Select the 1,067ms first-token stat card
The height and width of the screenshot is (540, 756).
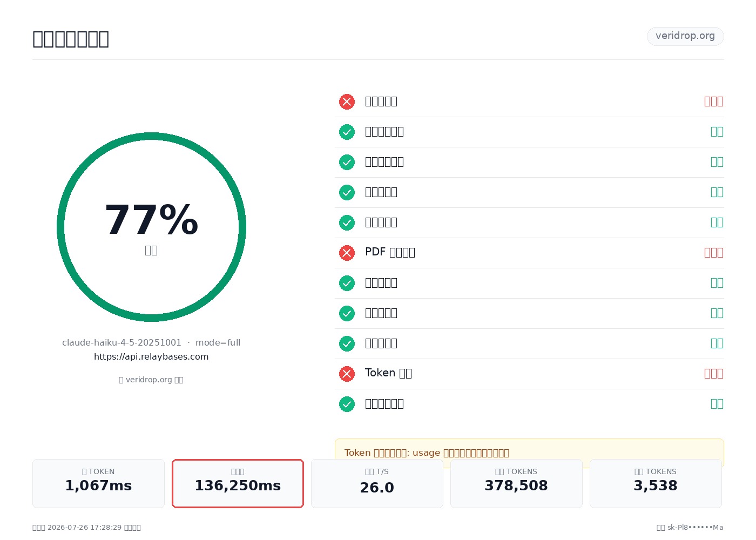click(98, 484)
